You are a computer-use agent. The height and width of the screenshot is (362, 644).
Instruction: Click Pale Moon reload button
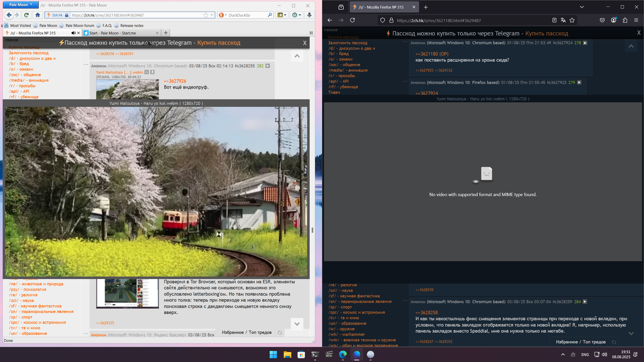pyautogui.click(x=26, y=15)
